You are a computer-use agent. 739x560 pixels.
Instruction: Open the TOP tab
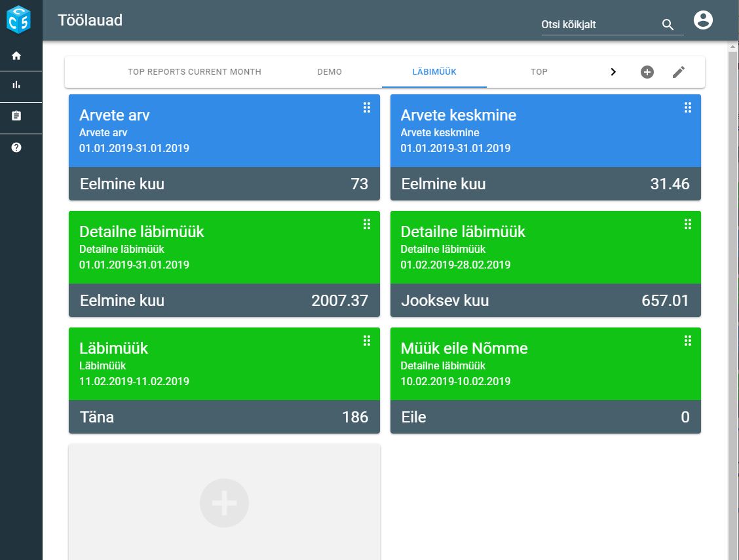pos(539,72)
